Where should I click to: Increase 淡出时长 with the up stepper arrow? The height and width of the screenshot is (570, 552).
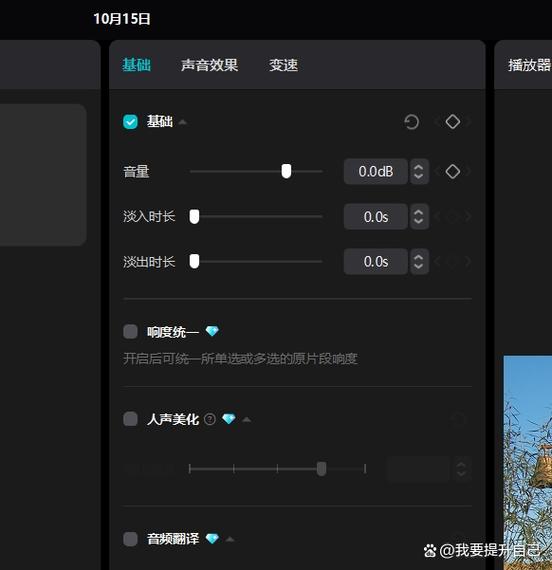click(419, 257)
